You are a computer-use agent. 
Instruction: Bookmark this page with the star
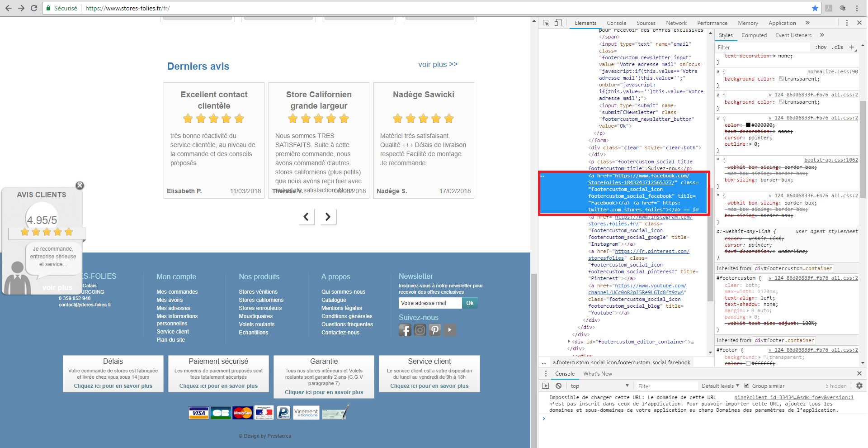(x=815, y=8)
